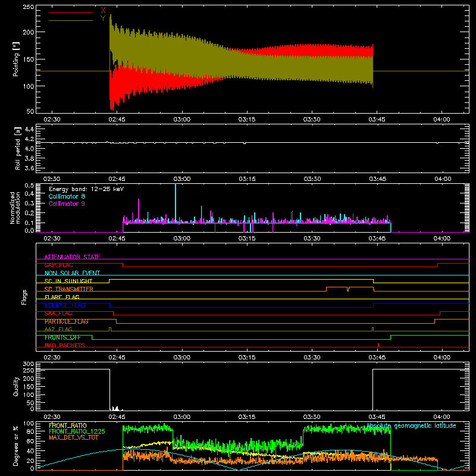Select the red legend line beside X
The image size is (476, 476).
71,12
